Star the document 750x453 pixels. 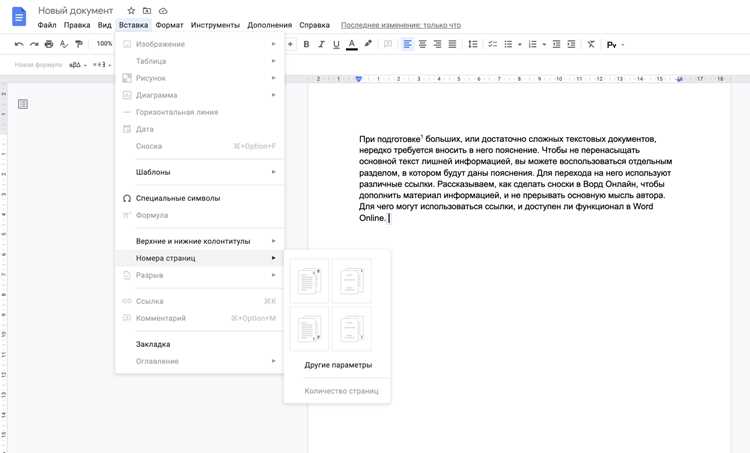131,11
